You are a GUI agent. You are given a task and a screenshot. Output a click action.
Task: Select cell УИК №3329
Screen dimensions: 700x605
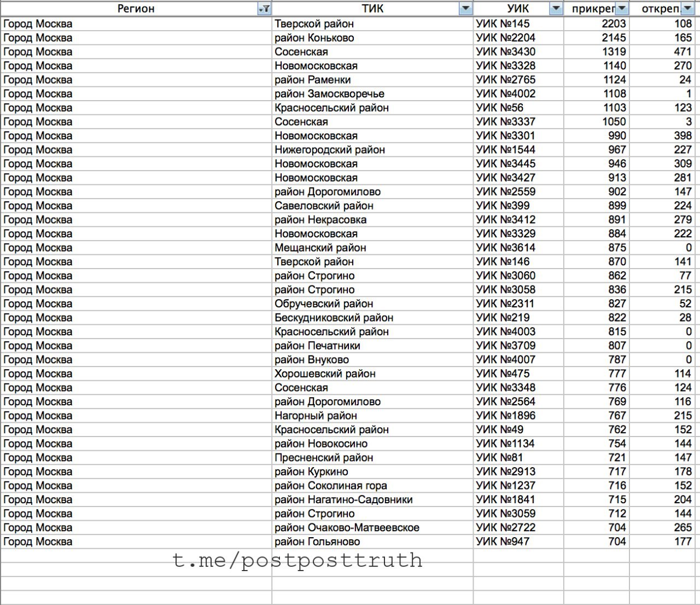pos(518,234)
